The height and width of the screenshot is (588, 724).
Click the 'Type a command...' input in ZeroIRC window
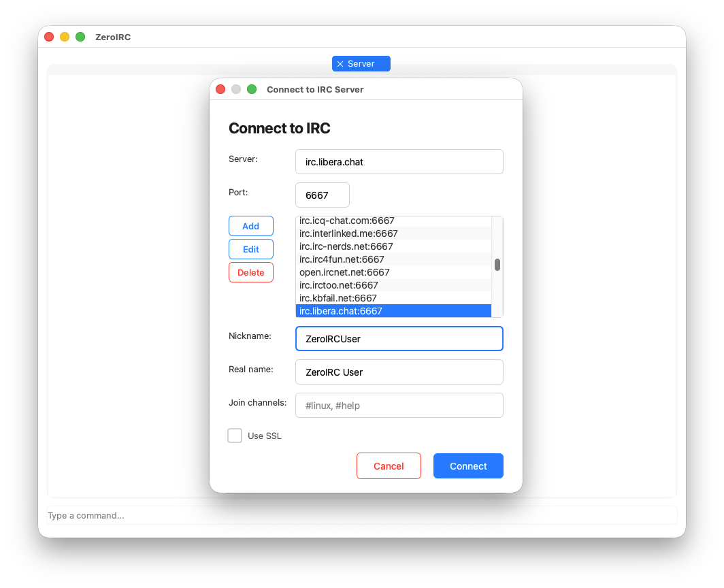(x=361, y=515)
